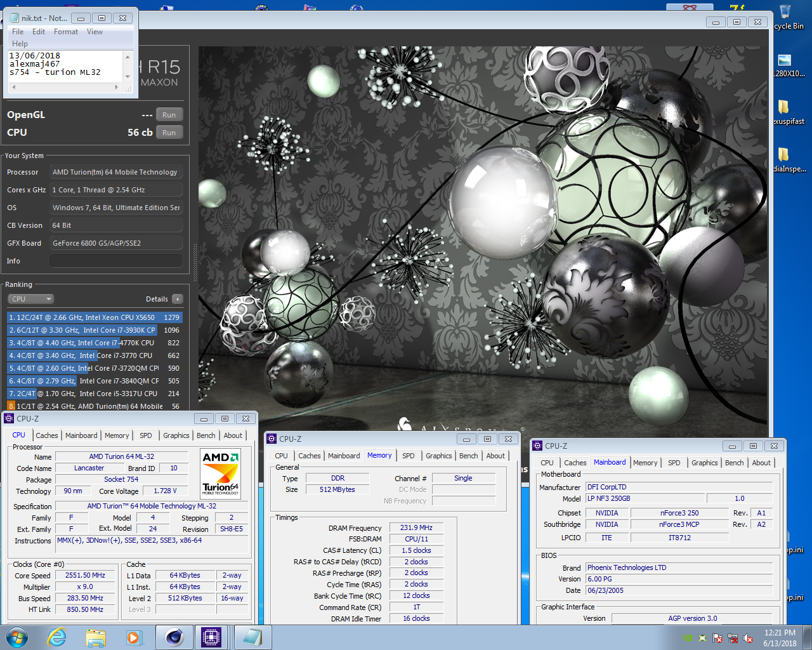The height and width of the screenshot is (650, 812).
Task: Click DRAM Frequency value 231.9 MHz
Action: point(416,527)
